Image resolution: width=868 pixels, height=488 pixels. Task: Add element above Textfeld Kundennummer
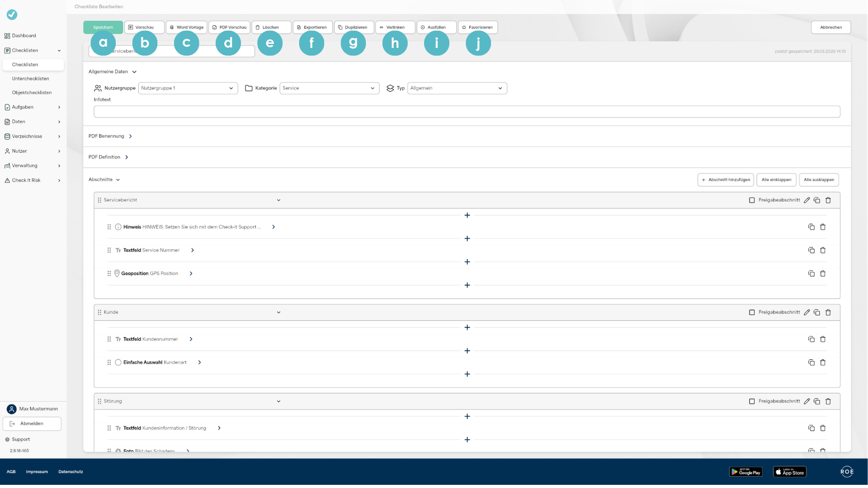click(467, 328)
